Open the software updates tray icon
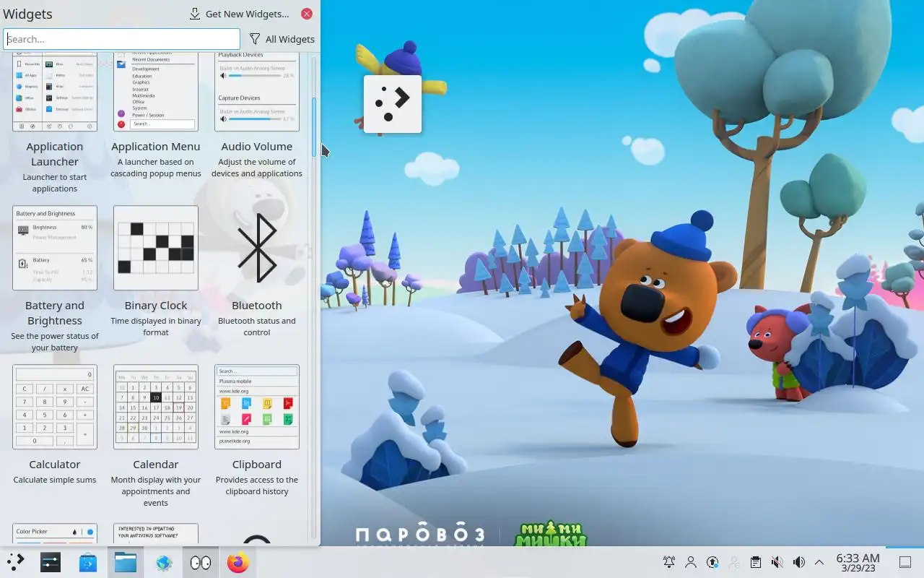The image size is (924, 578). (x=712, y=562)
